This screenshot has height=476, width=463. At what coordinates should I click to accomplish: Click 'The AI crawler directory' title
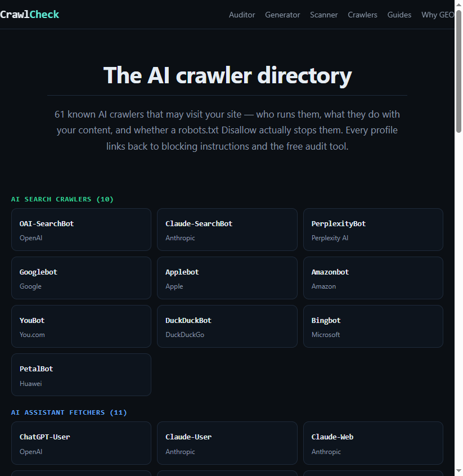tap(227, 75)
